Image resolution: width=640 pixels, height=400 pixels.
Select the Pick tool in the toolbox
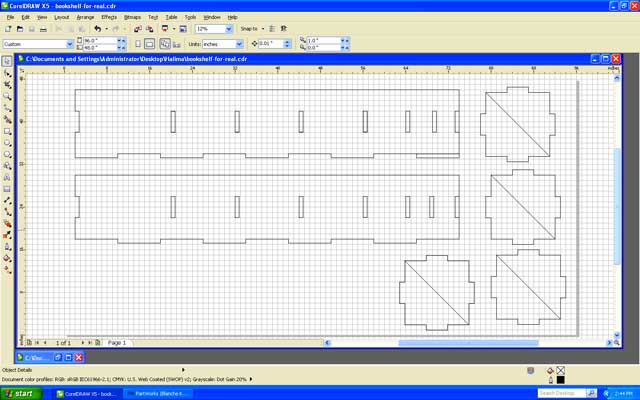7,61
